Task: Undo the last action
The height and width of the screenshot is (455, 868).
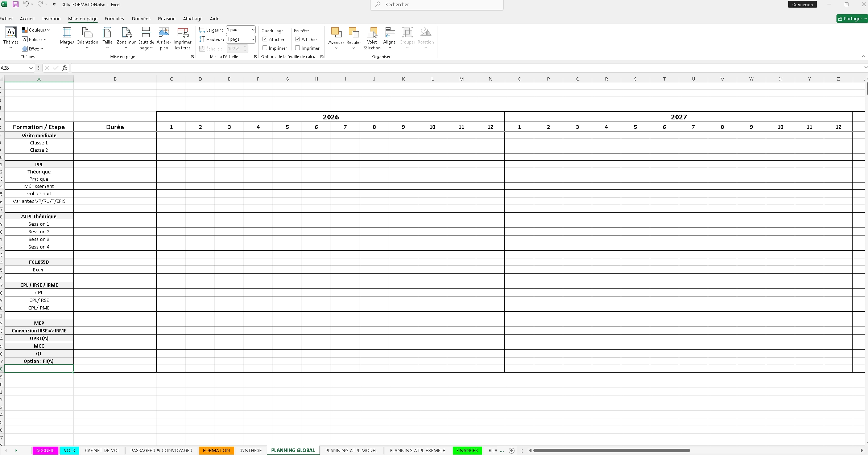Action: (x=26, y=4)
